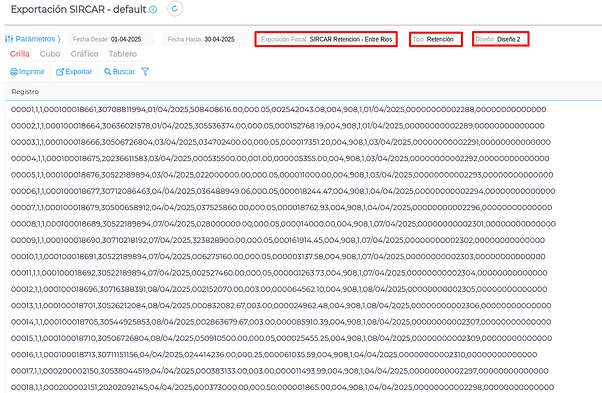Expand the Parametros chevron
This screenshot has width=602, height=393.
59,39
